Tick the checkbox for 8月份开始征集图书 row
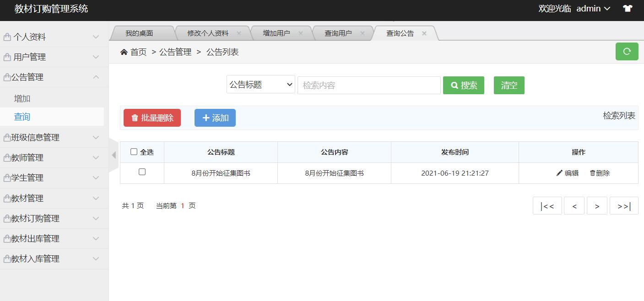644x301 pixels. [x=142, y=172]
